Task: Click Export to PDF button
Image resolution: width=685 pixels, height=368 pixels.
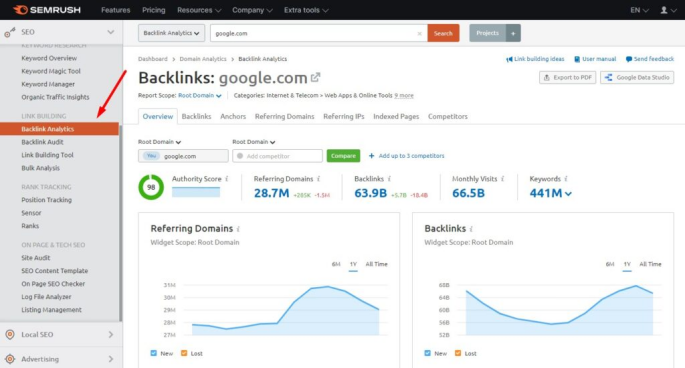Action: 567,77
